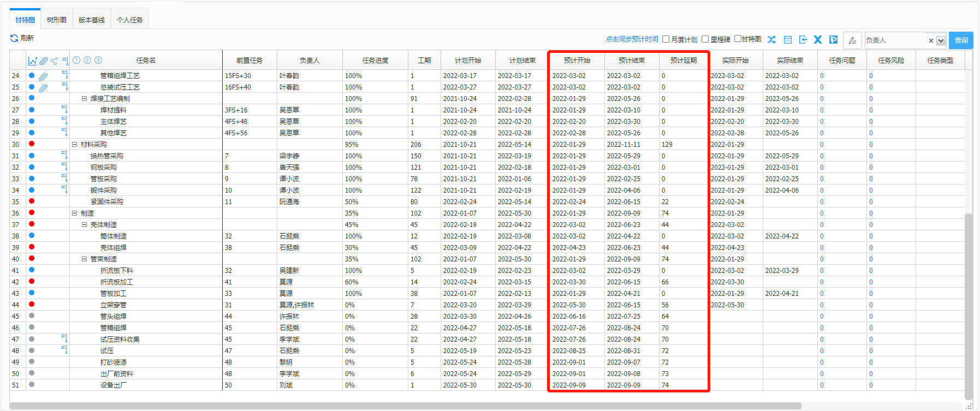Switch to the 树形图 tab
This screenshot has height=411, width=980.
[57, 20]
